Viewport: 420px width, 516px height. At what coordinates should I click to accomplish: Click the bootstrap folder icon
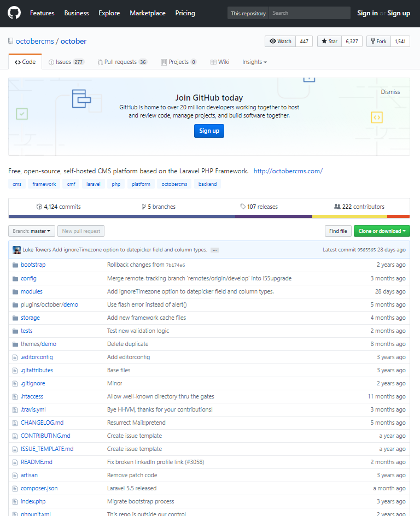click(x=15, y=265)
